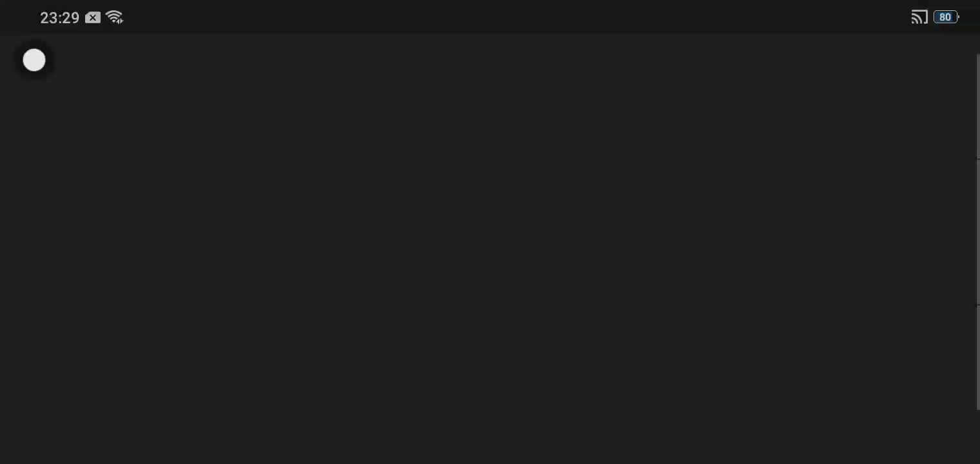Click the thin vertical bar along the right edge

[x=978, y=232]
